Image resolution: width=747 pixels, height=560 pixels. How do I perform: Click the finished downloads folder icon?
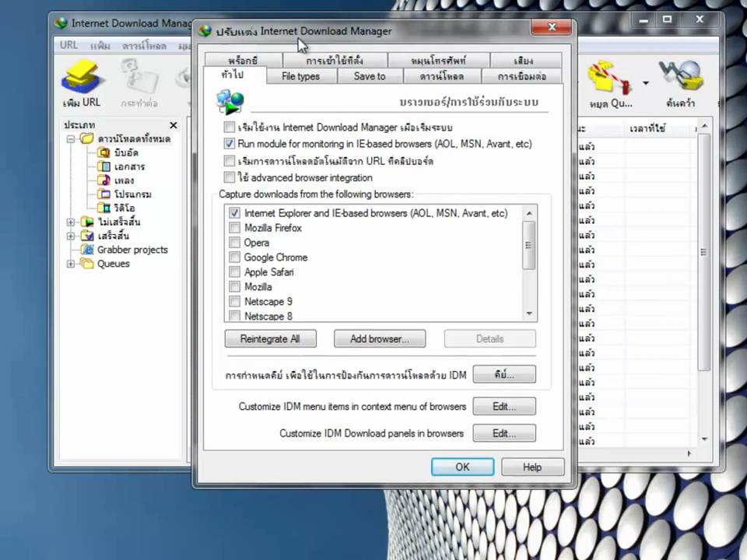(86, 235)
